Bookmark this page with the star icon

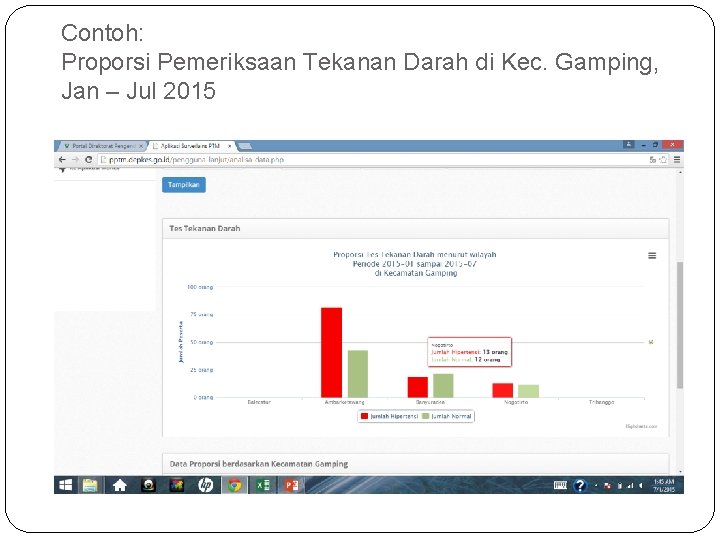pyautogui.click(x=663, y=160)
